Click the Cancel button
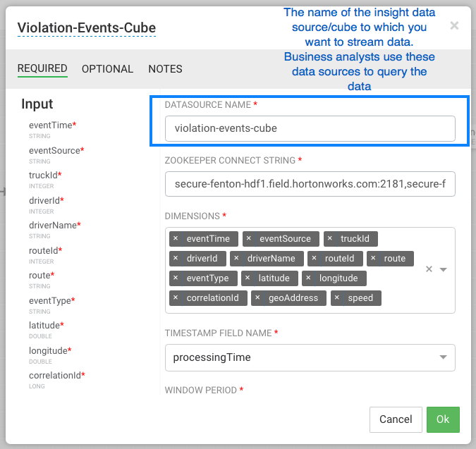Image resolution: width=476 pixels, height=449 pixels. (x=396, y=419)
